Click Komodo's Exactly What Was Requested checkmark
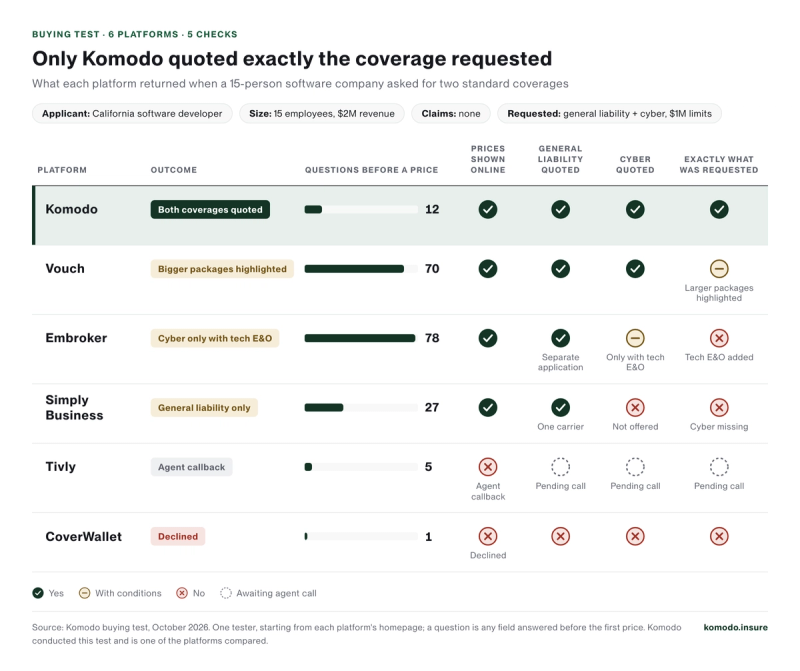Image resolution: width=800 pixels, height=671 pixels. coord(719,209)
